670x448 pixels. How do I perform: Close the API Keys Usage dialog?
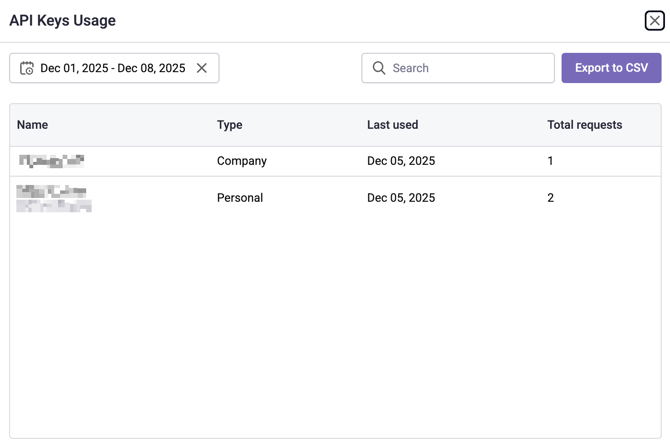654,20
